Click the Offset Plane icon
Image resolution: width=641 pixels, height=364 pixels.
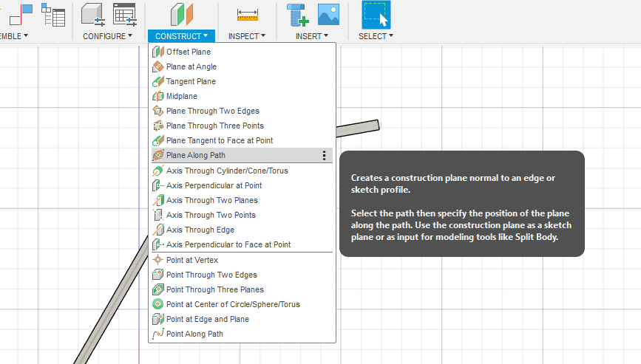coord(158,52)
